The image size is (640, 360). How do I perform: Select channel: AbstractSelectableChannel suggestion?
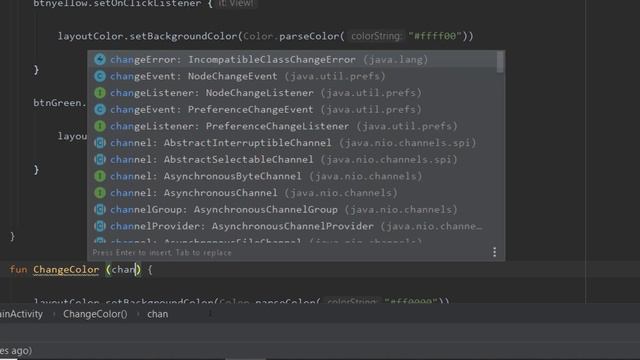pyautogui.click(x=292, y=160)
